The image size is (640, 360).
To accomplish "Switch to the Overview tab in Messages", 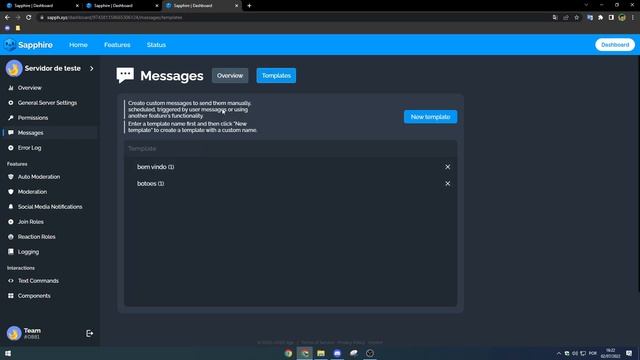I will pos(230,76).
